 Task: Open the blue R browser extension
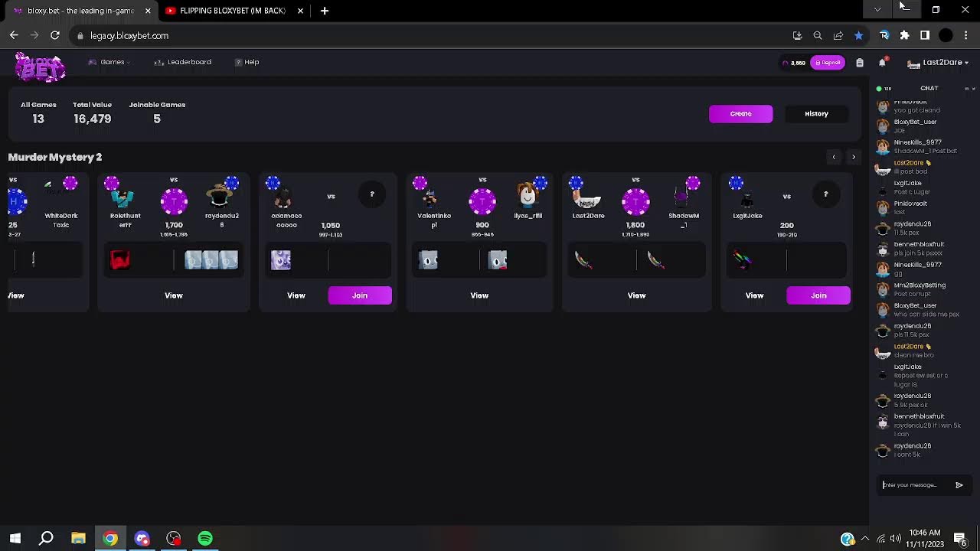point(884,35)
